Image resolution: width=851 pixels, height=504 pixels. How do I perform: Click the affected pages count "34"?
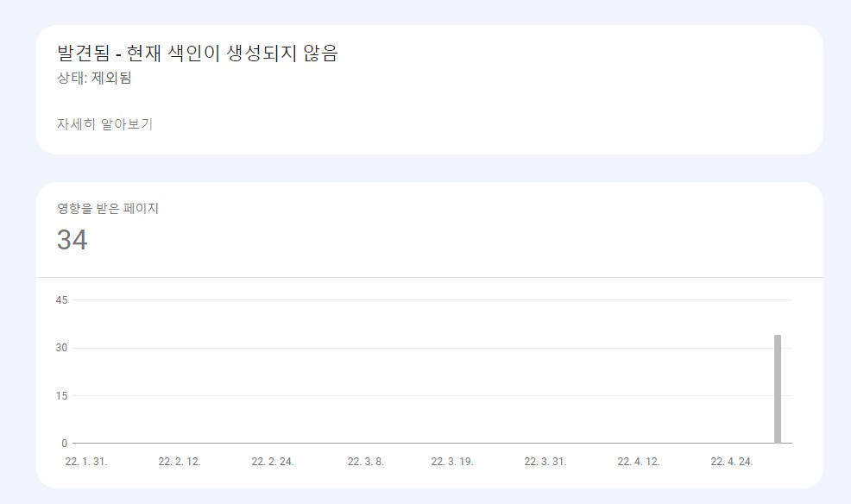coord(72,239)
